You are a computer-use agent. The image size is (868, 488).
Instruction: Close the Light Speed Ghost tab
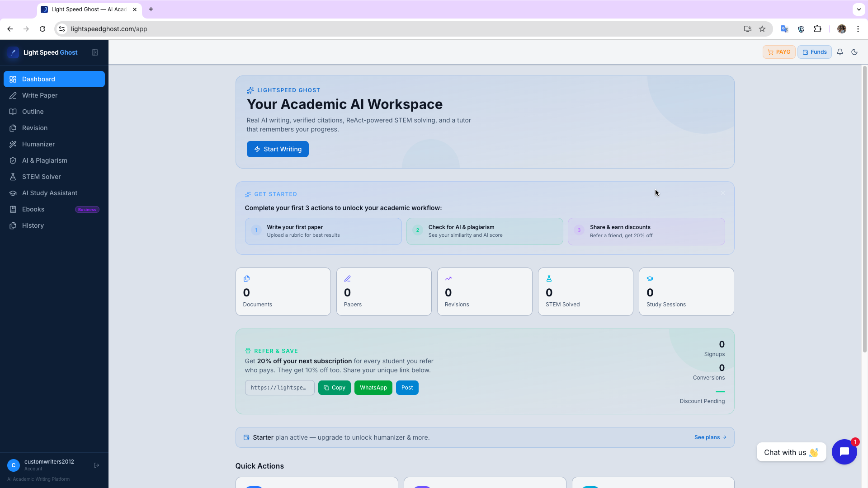[135, 9]
